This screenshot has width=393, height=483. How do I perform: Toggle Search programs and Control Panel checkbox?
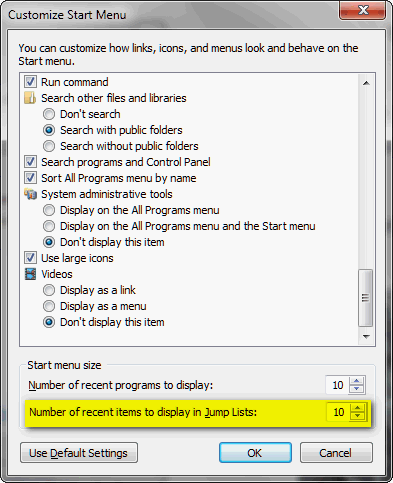(x=30, y=162)
